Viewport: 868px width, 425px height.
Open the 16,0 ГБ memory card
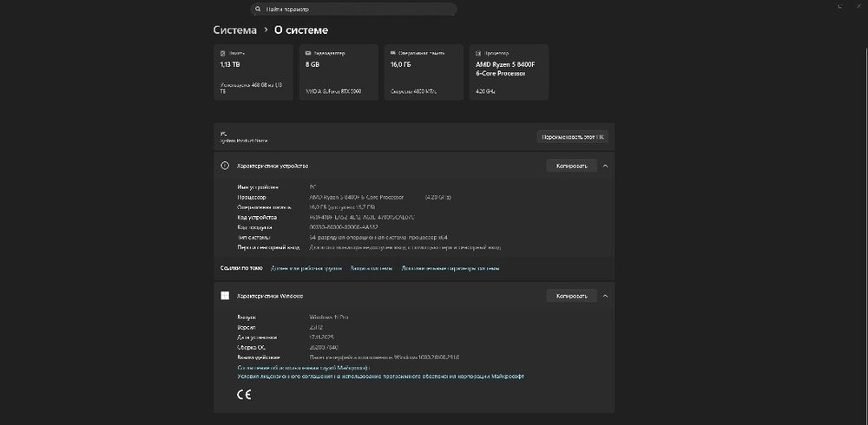click(x=424, y=73)
